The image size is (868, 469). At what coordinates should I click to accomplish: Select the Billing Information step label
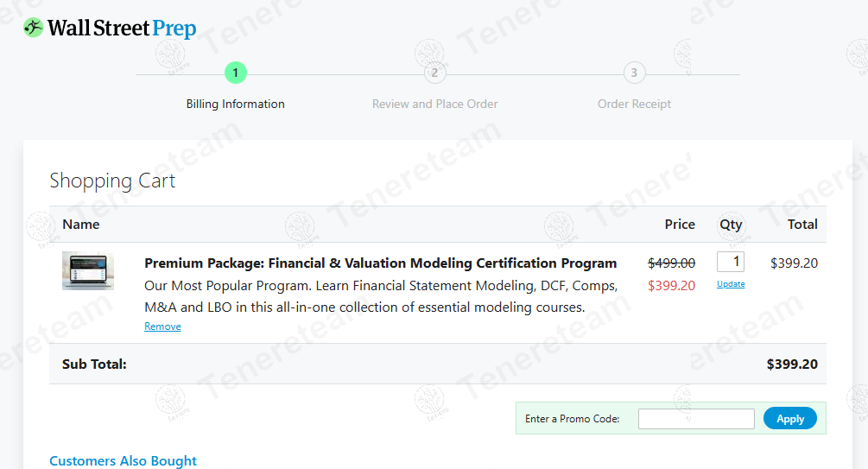[x=235, y=104]
